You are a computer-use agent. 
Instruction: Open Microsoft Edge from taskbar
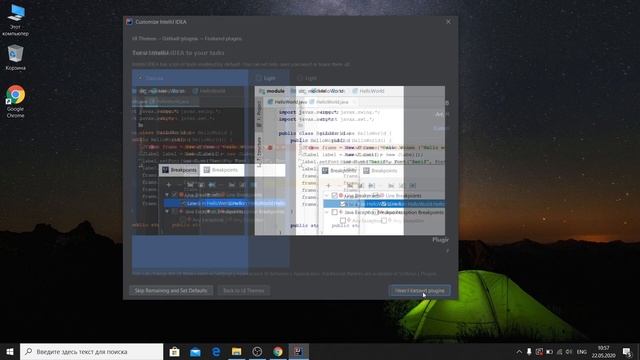216,351
